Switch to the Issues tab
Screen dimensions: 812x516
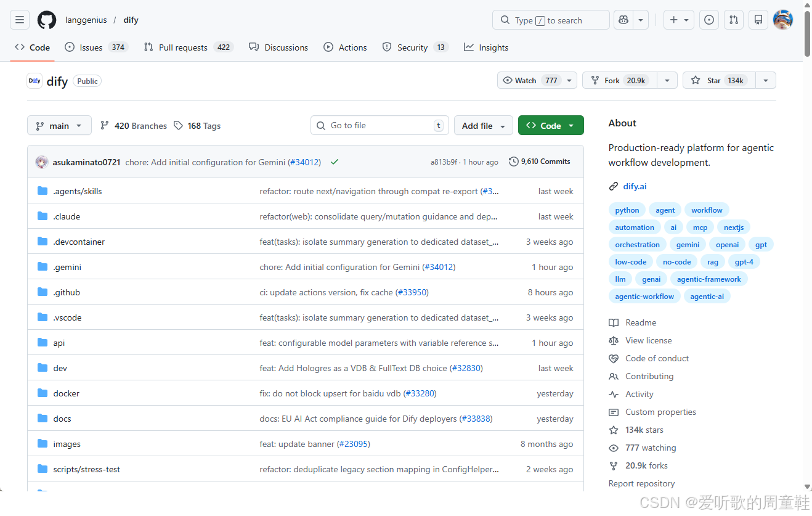96,47
